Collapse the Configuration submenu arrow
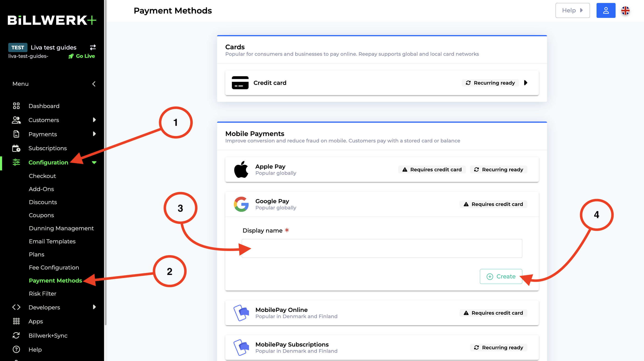Viewport: 644px width, 361px height. [94, 162]
